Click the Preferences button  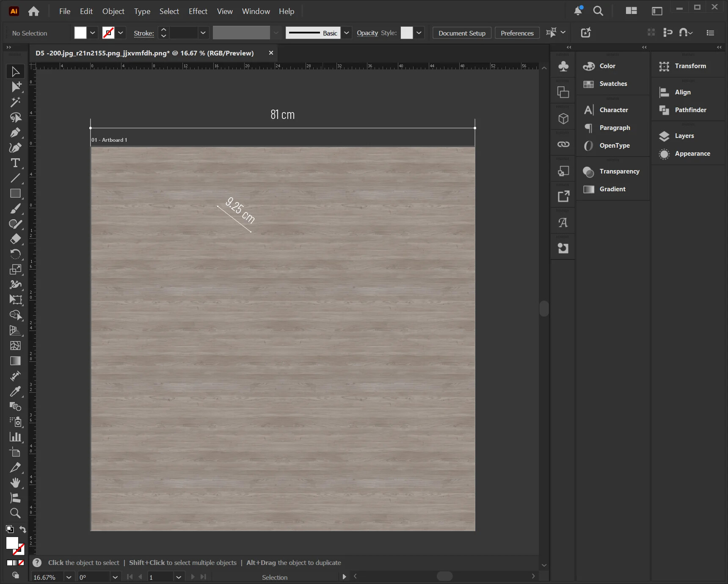pyautogui.click(x=517, y=33)
